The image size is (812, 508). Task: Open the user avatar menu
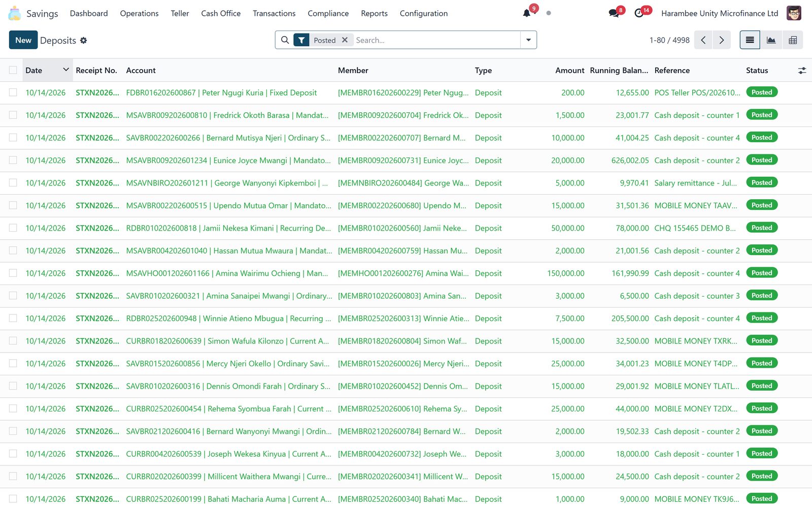[x=794, y=13]
